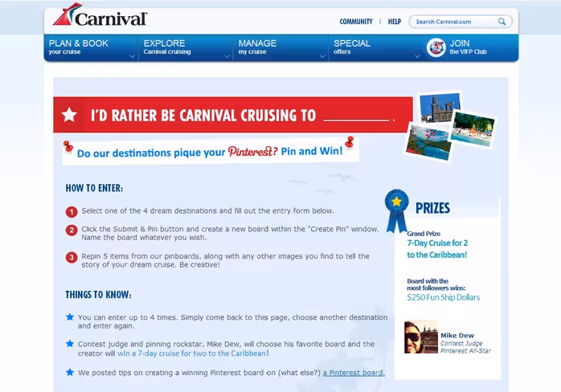Open Special offers menu
Image resolution: width=561 pixels, height=392 pixels.
pos(375,47)
